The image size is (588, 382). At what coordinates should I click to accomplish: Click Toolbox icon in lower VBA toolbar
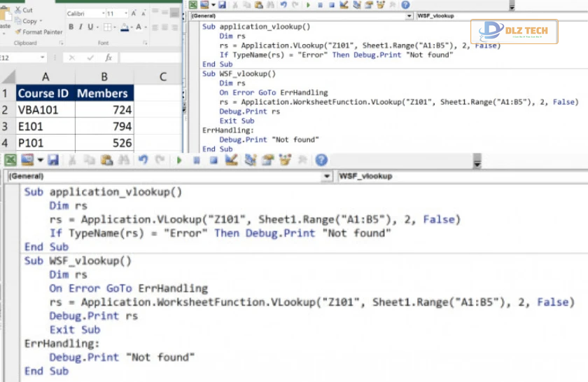(302, 161)
